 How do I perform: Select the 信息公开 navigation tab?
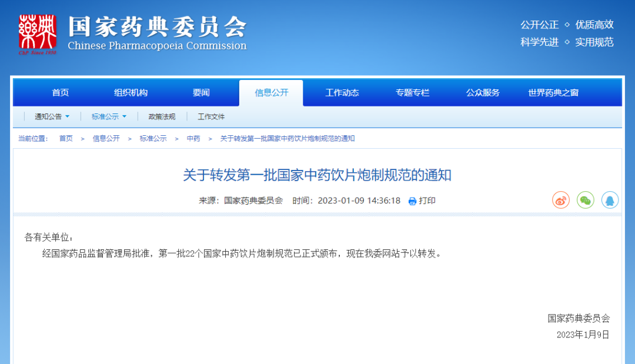(x=271, y=93)
